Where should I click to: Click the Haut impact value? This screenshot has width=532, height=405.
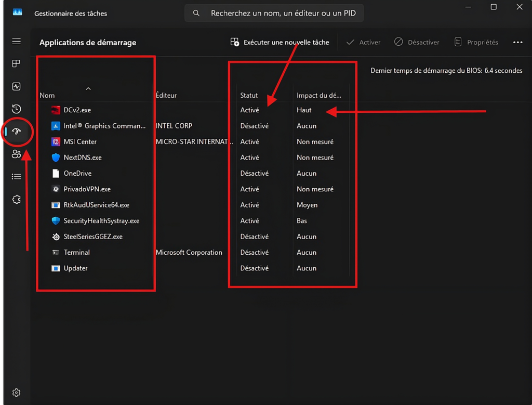coord(304,110)
